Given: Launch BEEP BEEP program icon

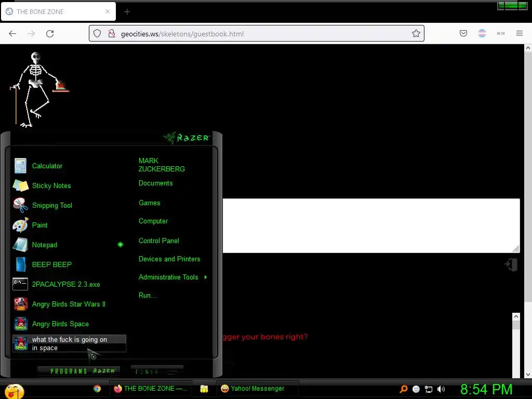Looking at the screenshot, I should click(20, 264).
